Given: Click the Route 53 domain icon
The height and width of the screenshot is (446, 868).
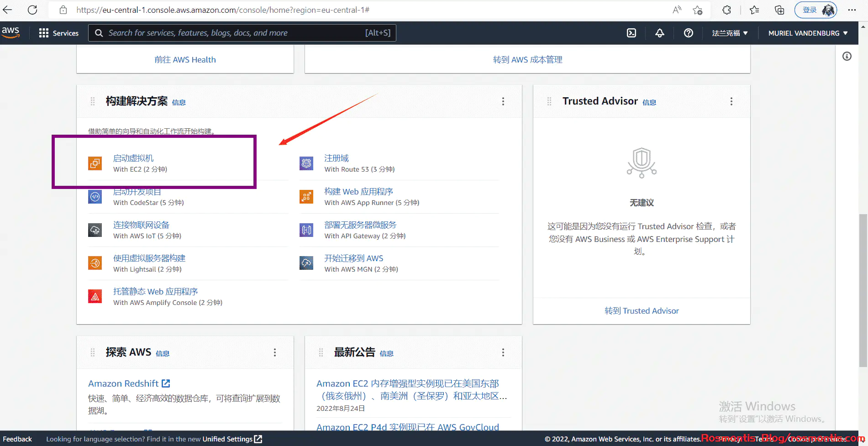Looking at the screenshot, I should [x=306, y=163].
